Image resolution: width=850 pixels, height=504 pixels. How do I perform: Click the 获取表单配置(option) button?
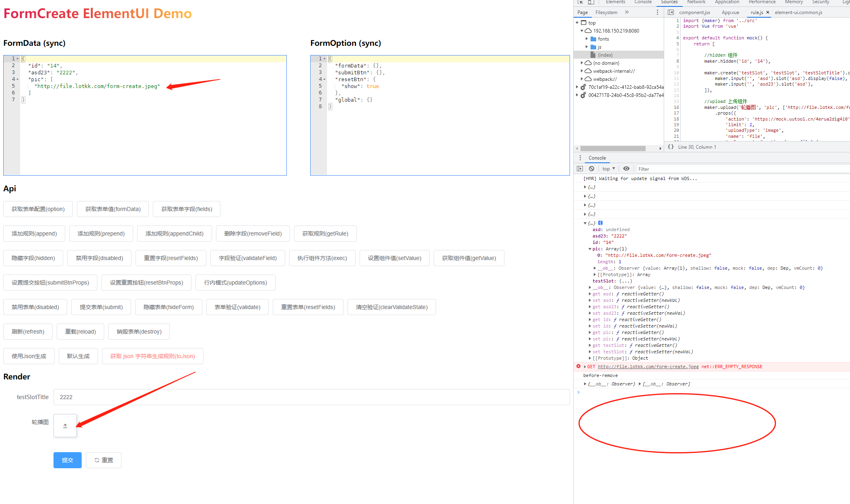pyautogui.click(x=38, y=209)
